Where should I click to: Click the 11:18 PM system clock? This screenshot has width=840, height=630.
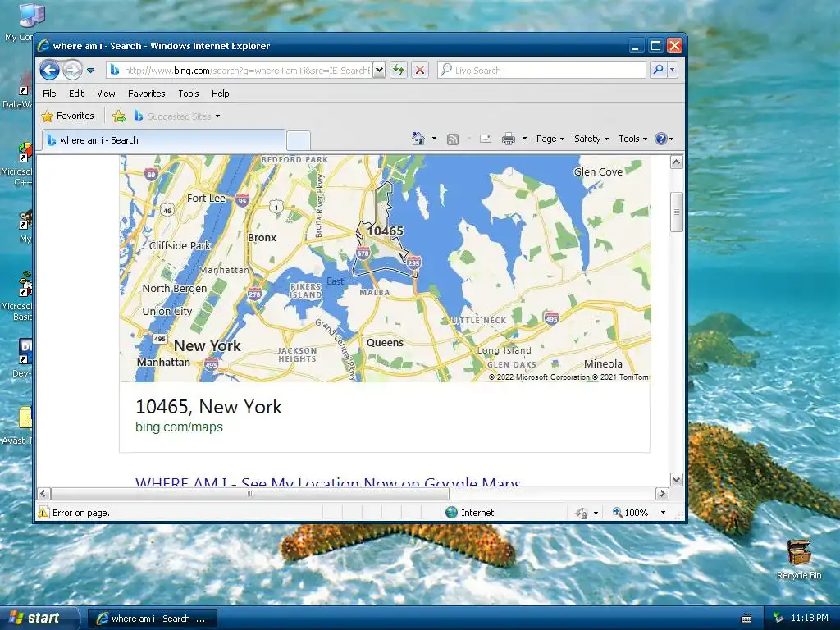[810, 618]
